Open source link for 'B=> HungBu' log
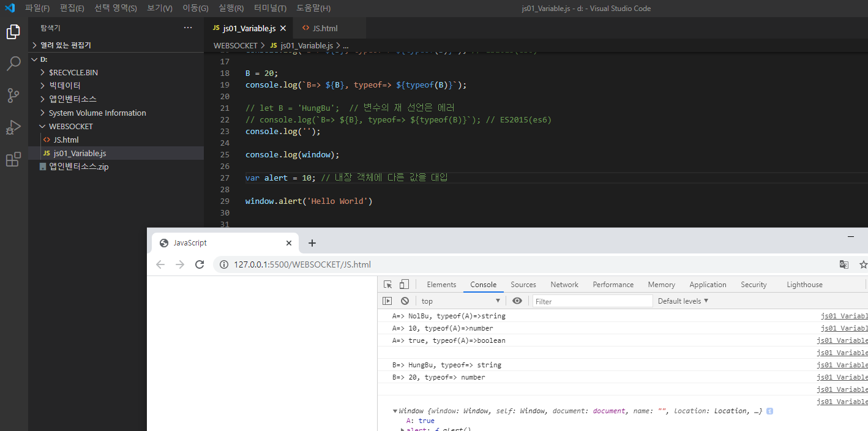 (x=842, y=365)
